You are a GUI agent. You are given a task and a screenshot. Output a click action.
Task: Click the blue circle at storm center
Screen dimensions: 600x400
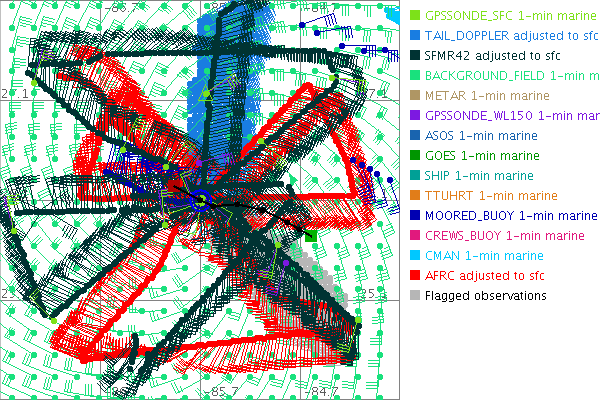pos(200,201)
